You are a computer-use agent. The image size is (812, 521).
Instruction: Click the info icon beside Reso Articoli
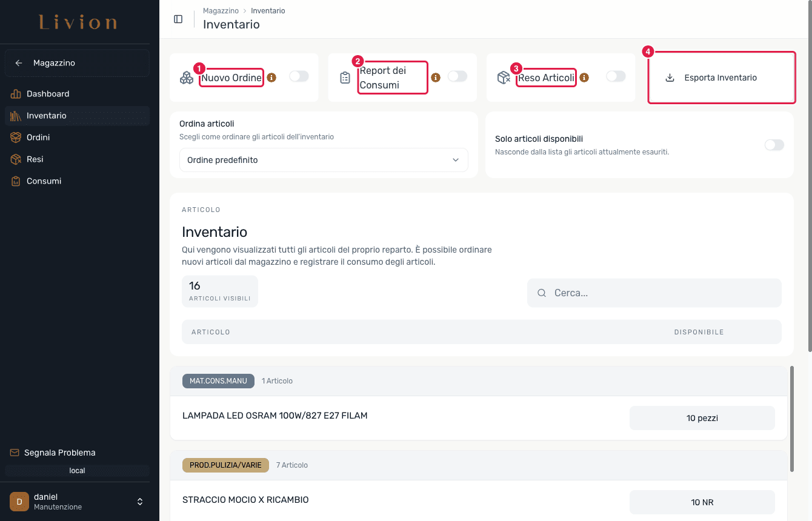click(584, 78)
